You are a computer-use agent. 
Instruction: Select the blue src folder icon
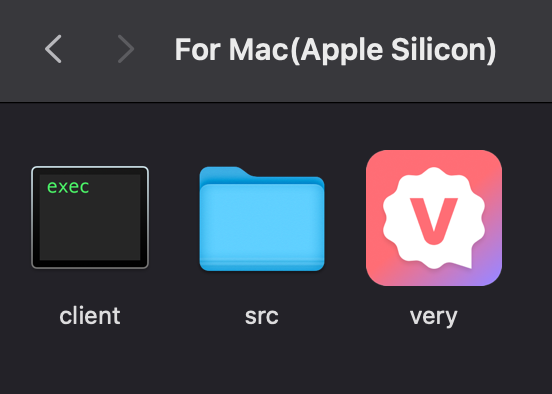pos(262,219)
